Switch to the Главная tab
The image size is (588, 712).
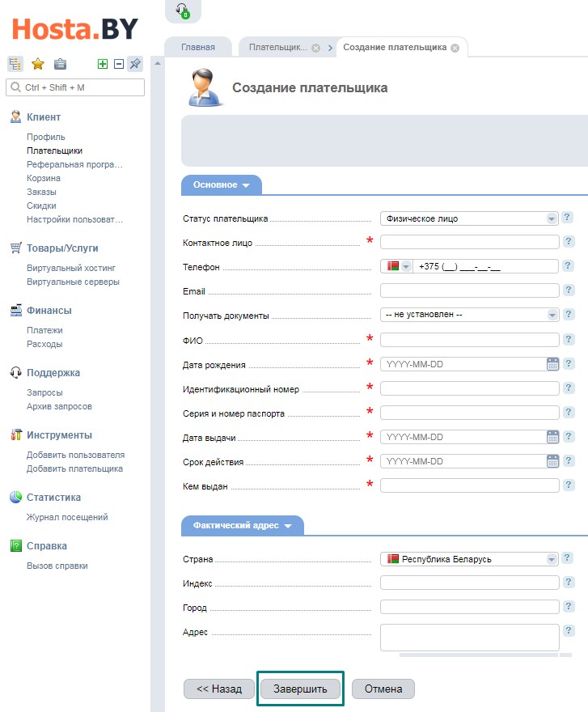pos(198,47)
